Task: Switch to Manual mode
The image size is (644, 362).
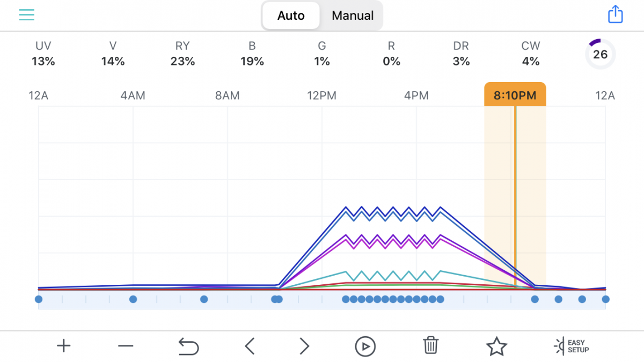Action: [x=353, y=16]
